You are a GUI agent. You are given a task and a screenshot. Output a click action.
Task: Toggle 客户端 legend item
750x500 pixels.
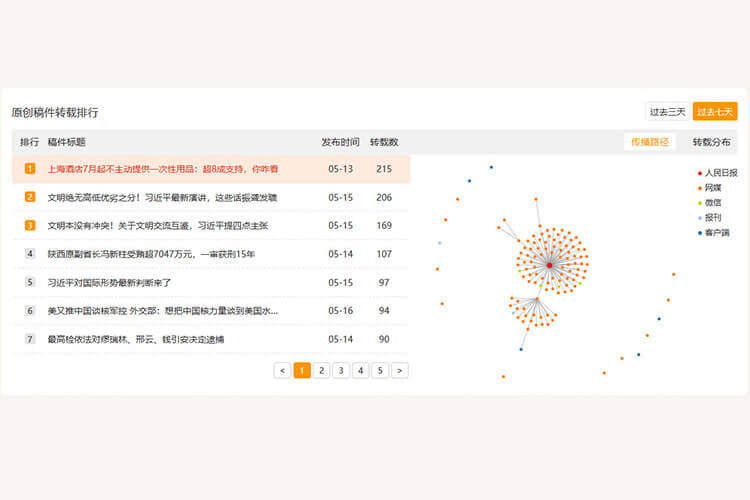(x=713, y=232)
